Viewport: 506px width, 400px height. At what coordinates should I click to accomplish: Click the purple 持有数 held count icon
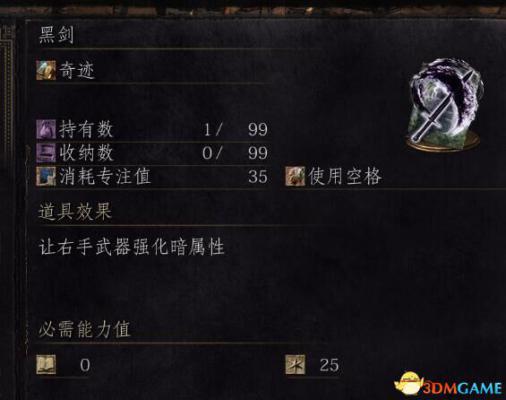(x=46, y=129)
